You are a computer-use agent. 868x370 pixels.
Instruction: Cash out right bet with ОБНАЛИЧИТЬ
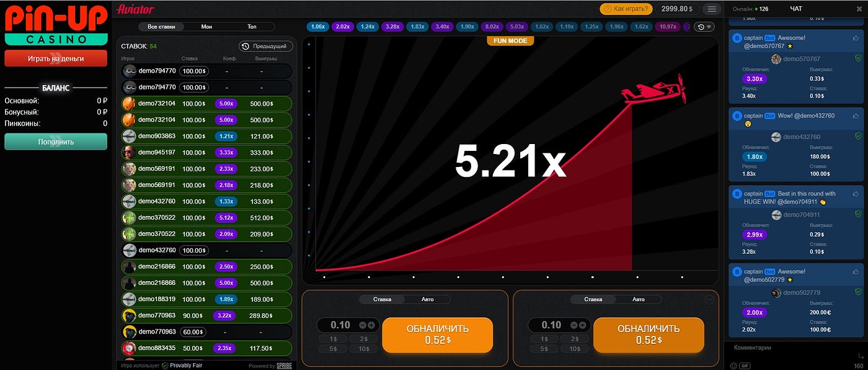pyautogui.click(x=649, y=335)
